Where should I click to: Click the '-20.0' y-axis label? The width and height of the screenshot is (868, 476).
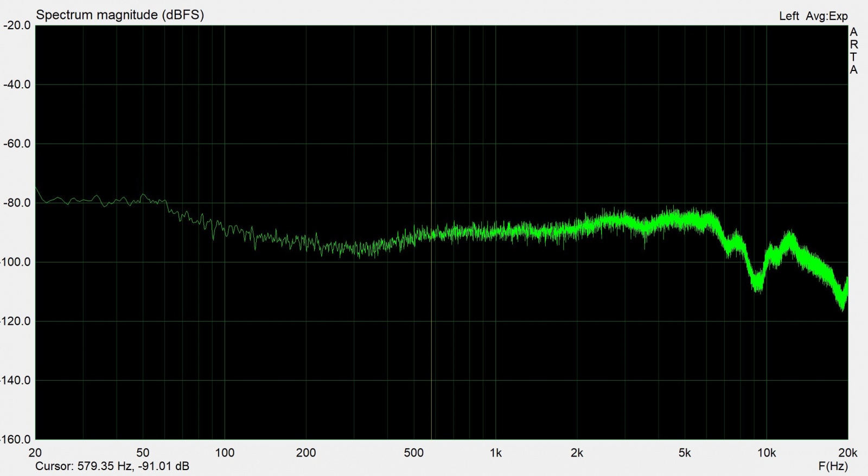pyautogui.click(x=17, y=25)
